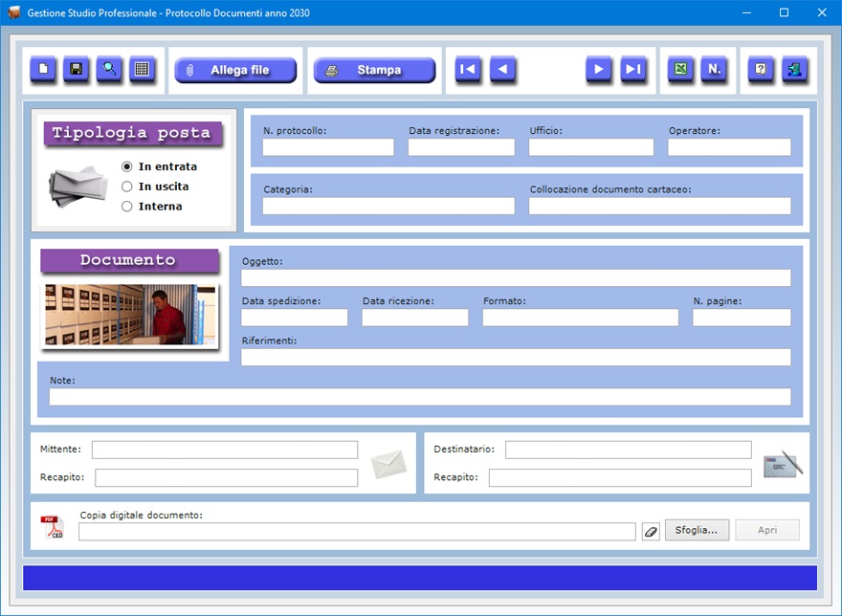Open the Search magnifier tool
Image resolution: width=842 pixels, height=616 pixels.
point(109,69)
